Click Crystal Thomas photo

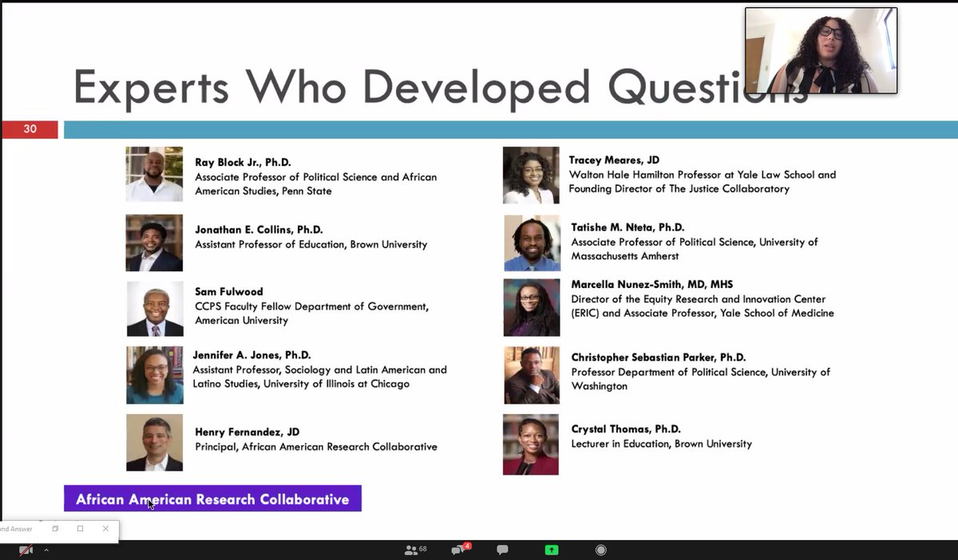click(531, 444)
